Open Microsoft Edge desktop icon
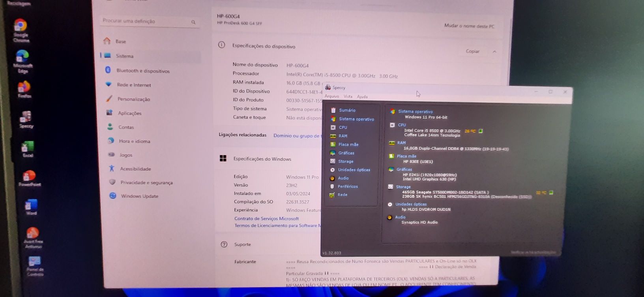Viewport: 644px width, 297px height. point(22,62)
